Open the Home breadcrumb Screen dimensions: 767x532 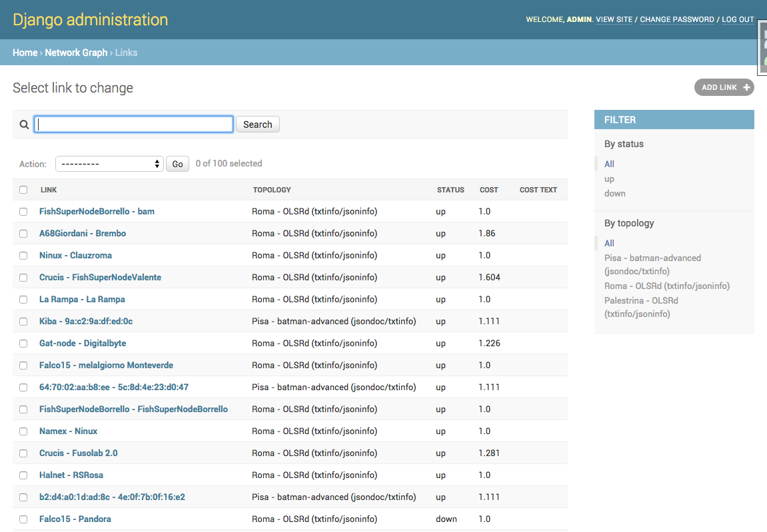[25, 52]
